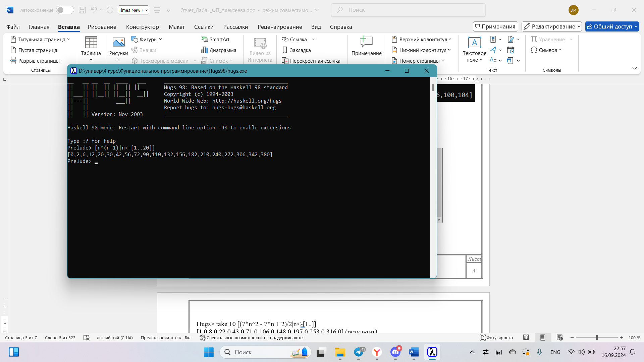Expand the quick access toolbar customize arrow
The width and height of the screenshot is (644, 362).
pos(168,10)
